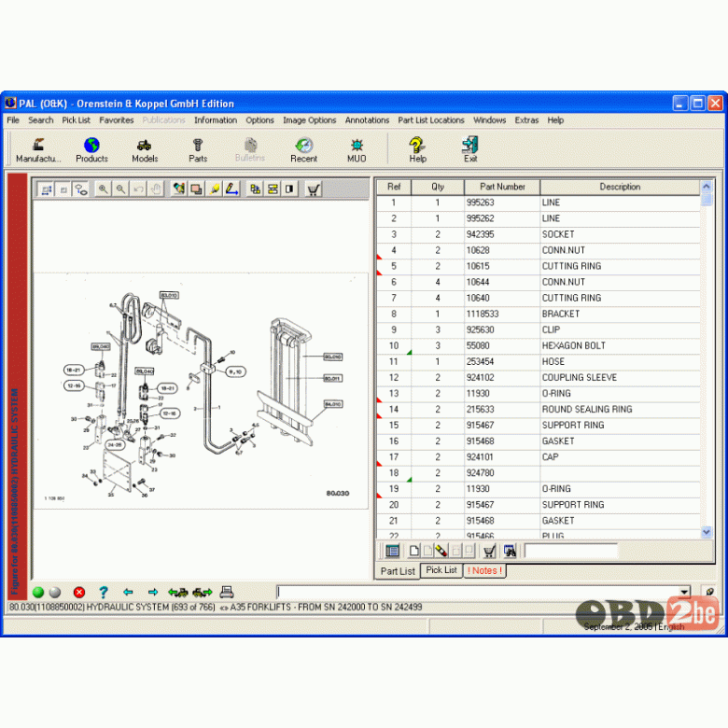The height and width of the screenshot is (728, 728).
Task: Select the COUPLING SLEEVE row
Action: click(539, 377)
